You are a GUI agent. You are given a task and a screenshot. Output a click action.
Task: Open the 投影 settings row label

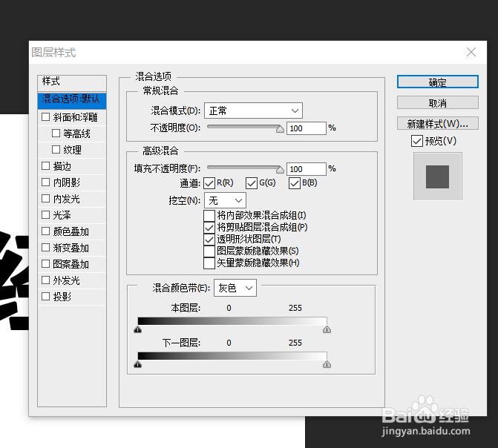(62, 297)
